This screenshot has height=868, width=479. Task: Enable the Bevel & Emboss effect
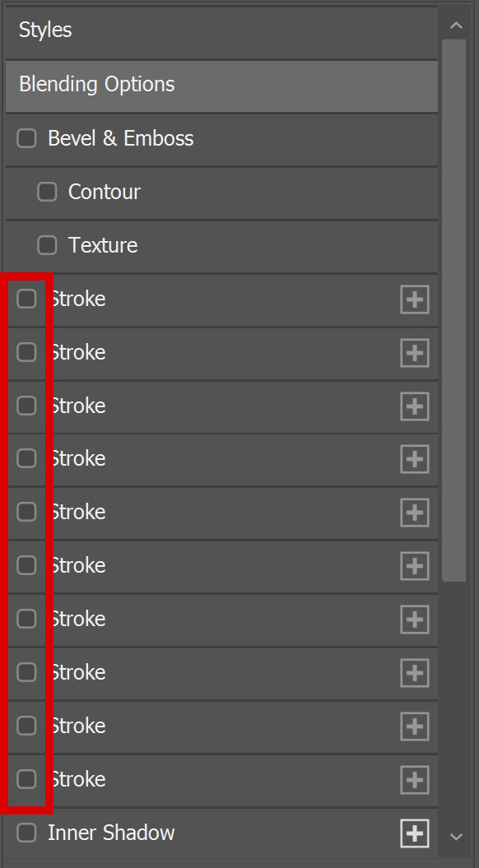pos(26,138)
